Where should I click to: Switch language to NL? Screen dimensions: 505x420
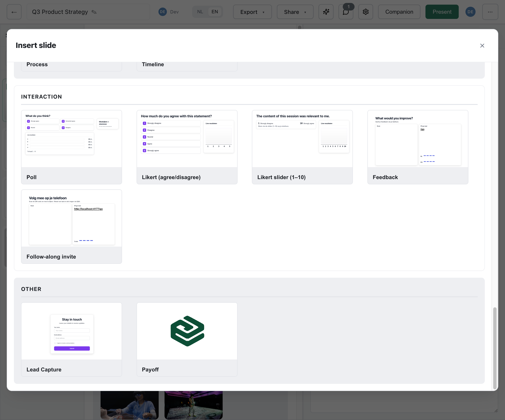coord(200,12)
